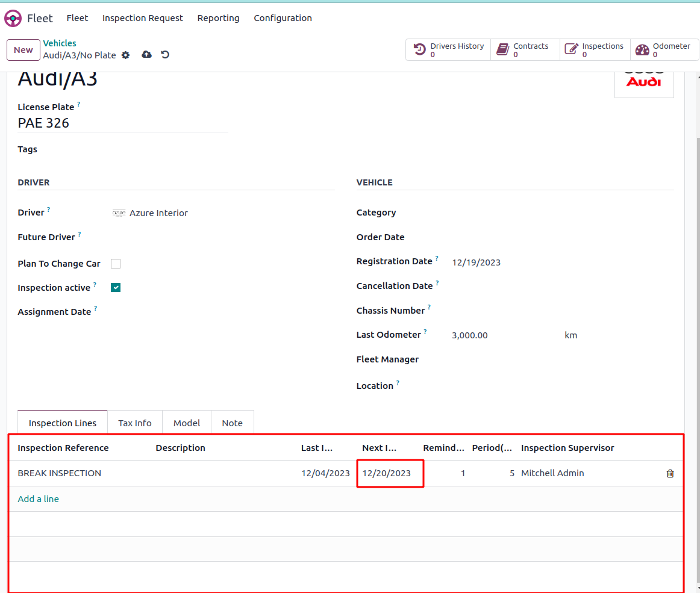Image resolution: width=700 pixels, height=593 pixels.
Task: Click the Future Driver field
Action: 222,237
